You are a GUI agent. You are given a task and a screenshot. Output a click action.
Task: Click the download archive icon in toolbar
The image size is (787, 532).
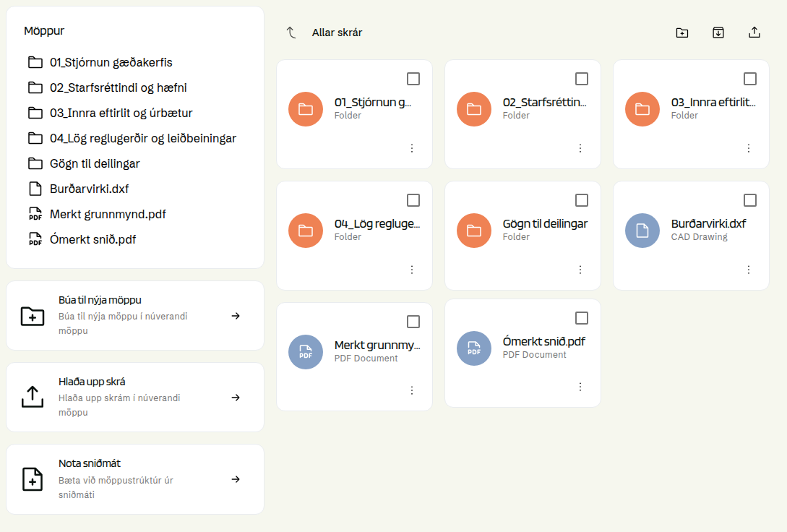pos(718,33)
